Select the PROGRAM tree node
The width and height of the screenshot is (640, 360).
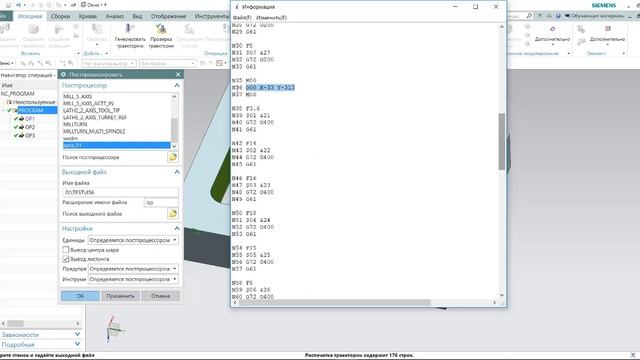(31, 111)
